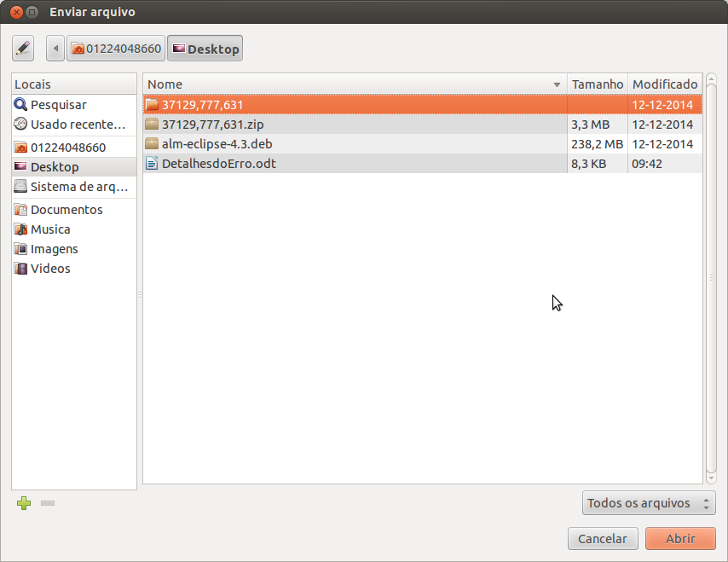Select file 37129,777,631.zip

pos(423,124)
